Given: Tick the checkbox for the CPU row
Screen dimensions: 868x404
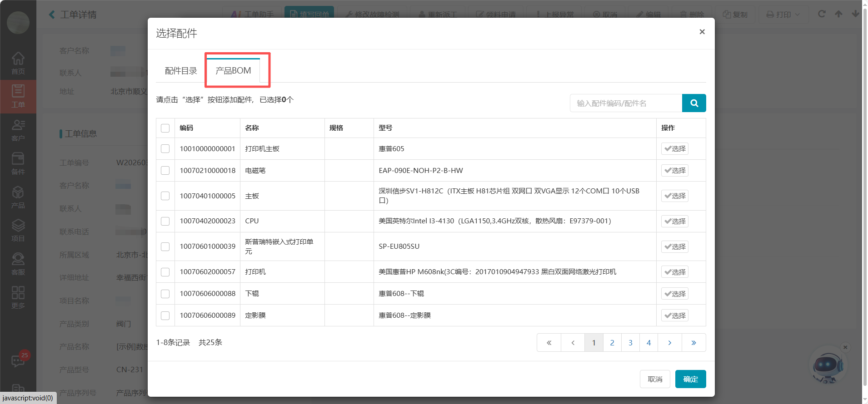Looking at the screenshot, I should point(165,221).
